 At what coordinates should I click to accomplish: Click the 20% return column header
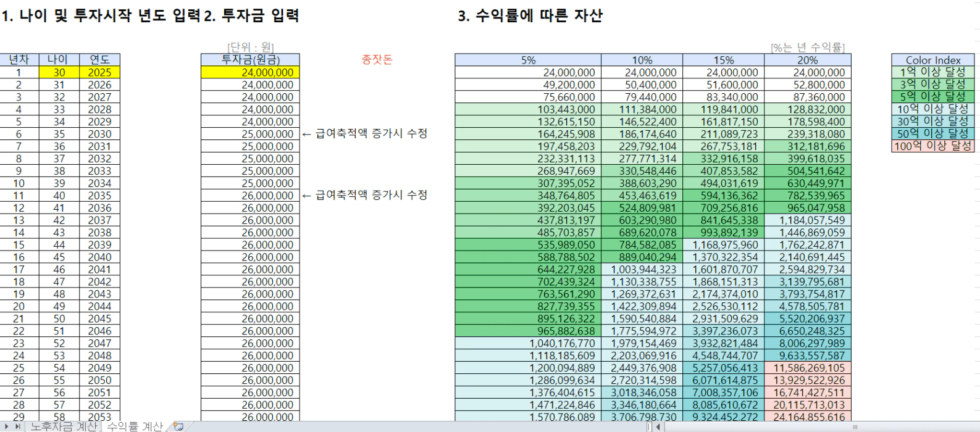click(x=807, y=60)
